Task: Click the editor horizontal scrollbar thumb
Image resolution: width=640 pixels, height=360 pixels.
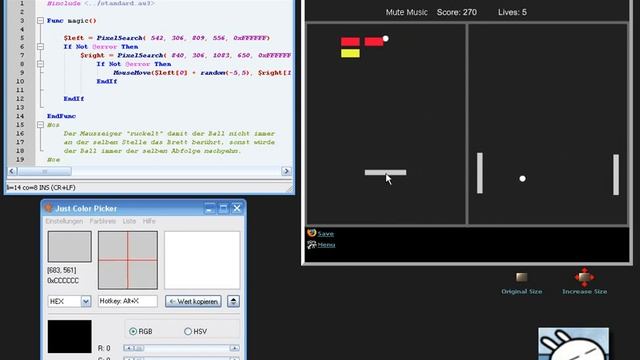Action: click(x=44, y=171)
